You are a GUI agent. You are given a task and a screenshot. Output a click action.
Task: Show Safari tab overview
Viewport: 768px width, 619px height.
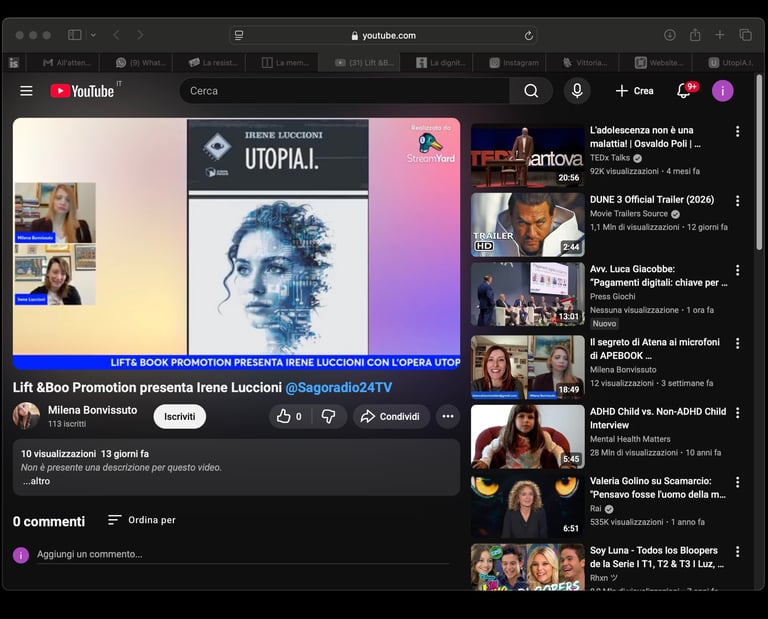(745, 35)
